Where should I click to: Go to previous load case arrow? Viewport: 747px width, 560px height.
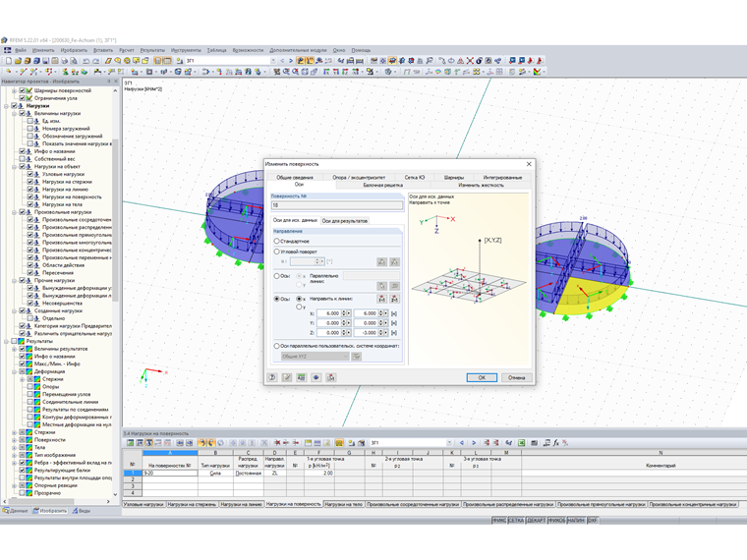point(282,61)
